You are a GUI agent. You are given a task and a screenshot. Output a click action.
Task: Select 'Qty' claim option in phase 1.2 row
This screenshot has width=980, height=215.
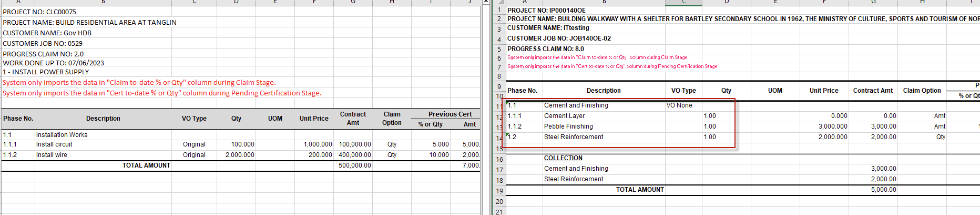coord(941,137)
